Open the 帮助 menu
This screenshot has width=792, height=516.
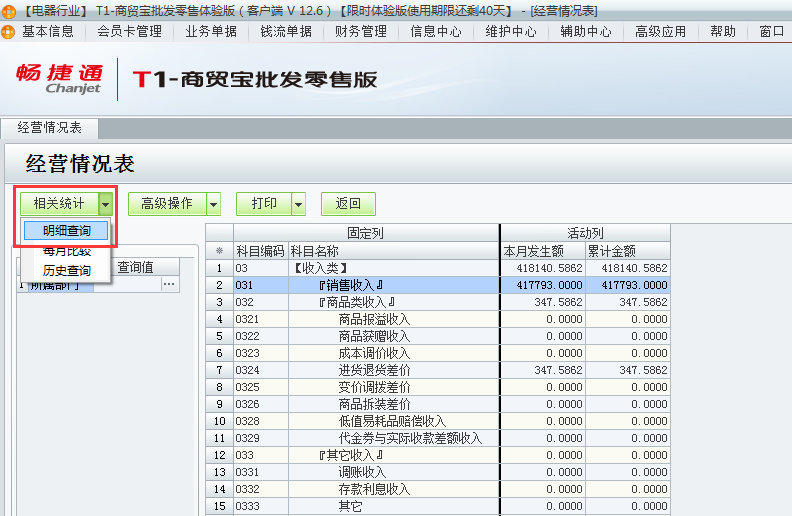[723, 31]
